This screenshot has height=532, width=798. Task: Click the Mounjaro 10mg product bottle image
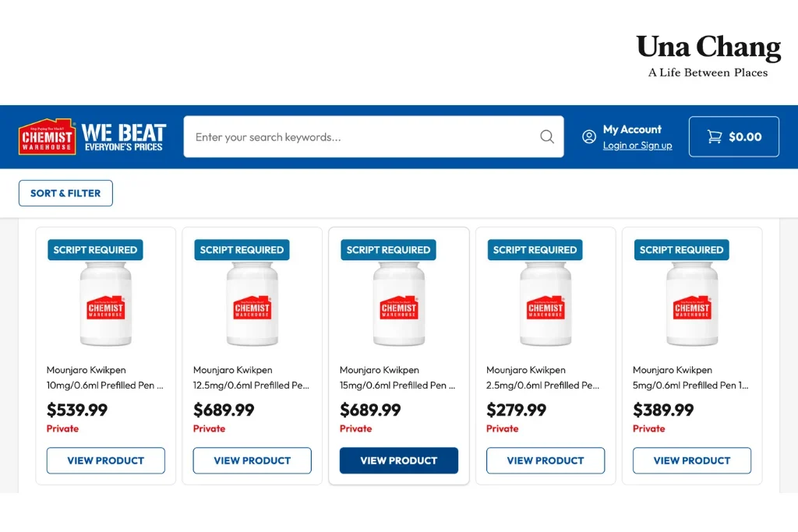pos(106,306)
